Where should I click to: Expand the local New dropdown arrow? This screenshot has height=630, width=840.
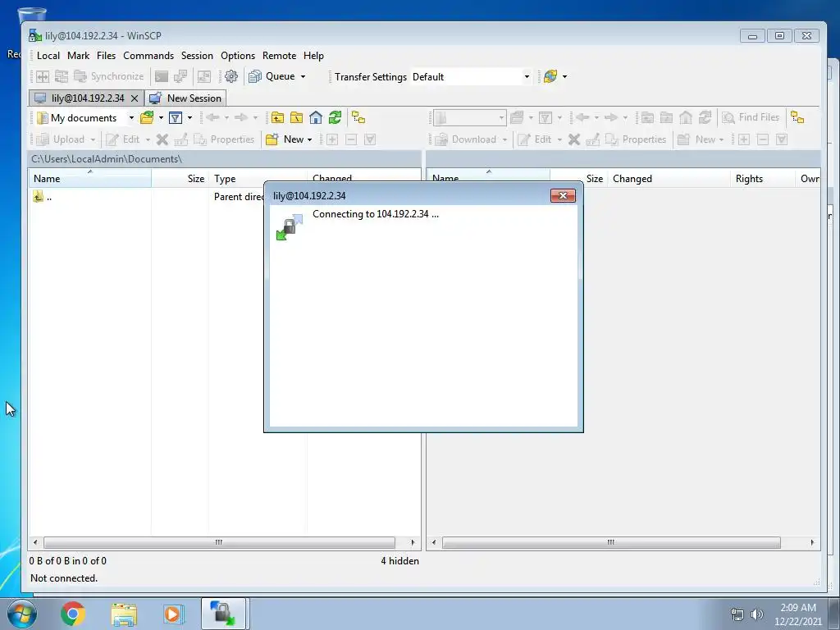point(309,139)
